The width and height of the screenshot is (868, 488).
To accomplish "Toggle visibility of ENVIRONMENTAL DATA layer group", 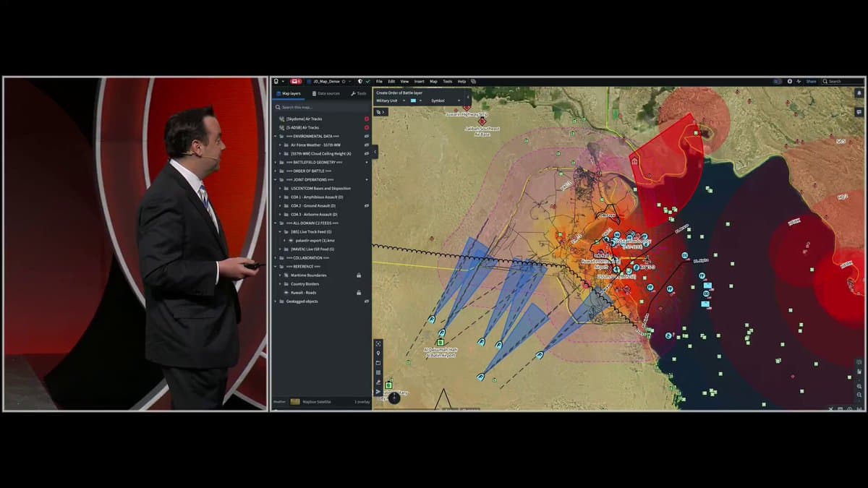I will [x=367, y=137].
